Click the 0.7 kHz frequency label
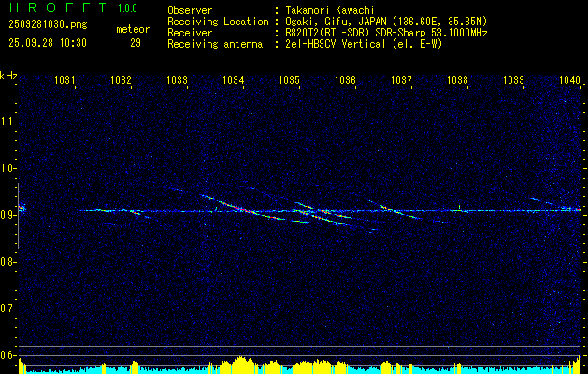This screenshot has width=588, height=374. coord(7,309)
